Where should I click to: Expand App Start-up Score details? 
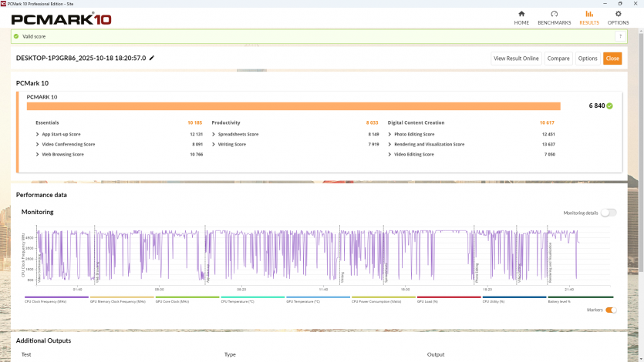(x=38, y=134)
